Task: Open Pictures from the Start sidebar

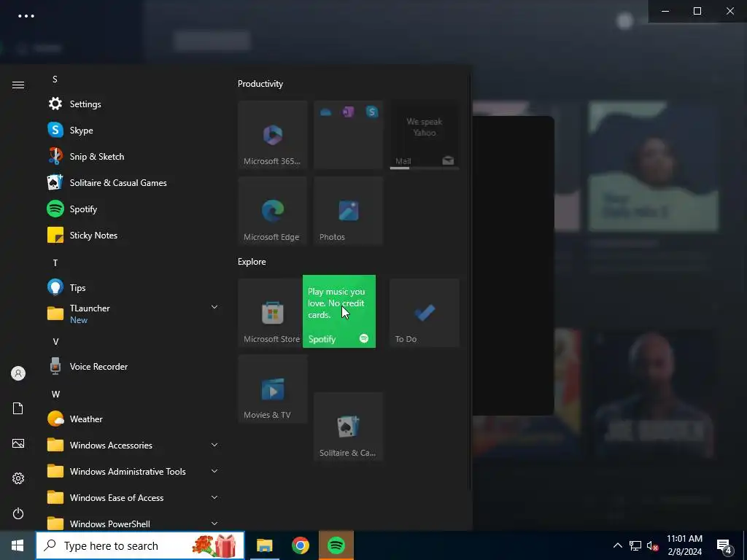Action: coord(18,443)
